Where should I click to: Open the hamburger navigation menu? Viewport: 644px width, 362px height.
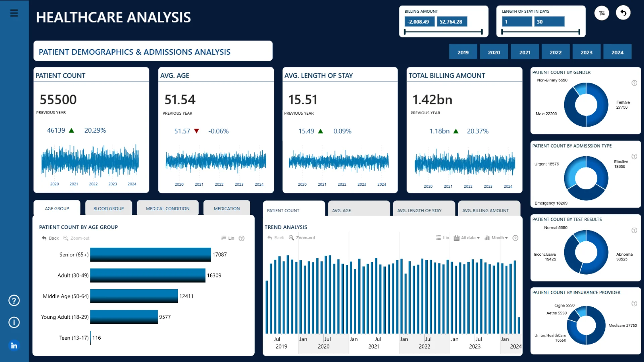click(x=14, y=13)
